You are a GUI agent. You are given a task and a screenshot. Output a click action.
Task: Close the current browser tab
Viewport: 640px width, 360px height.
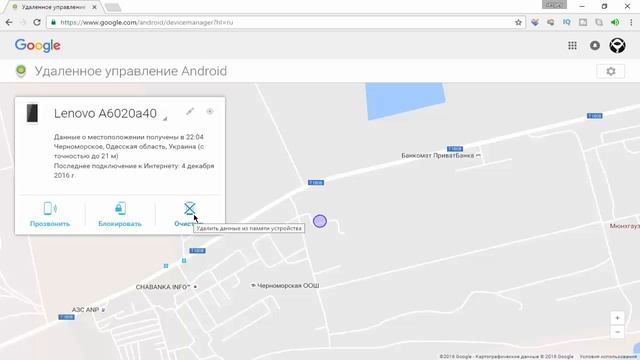(94, 7)
